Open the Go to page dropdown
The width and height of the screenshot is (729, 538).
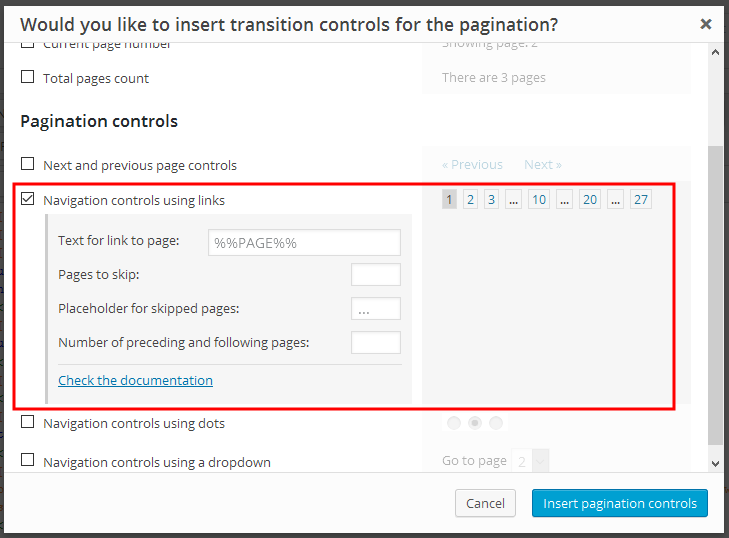530,461
